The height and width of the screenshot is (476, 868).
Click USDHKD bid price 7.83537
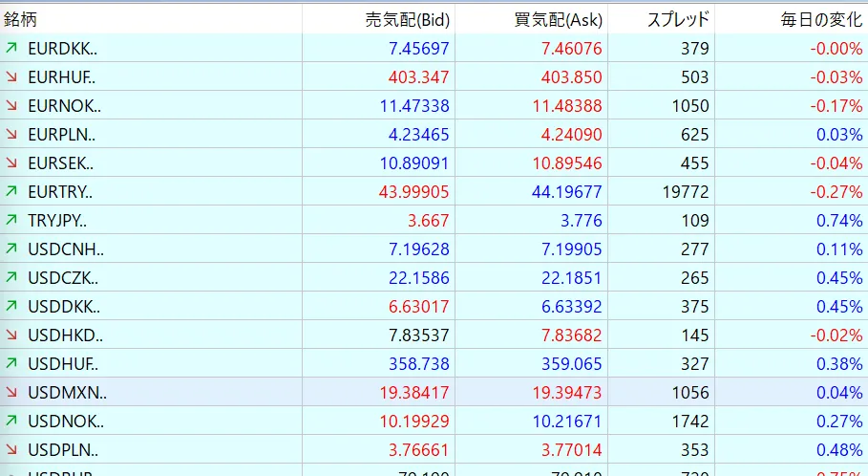[x=418, y=335]
